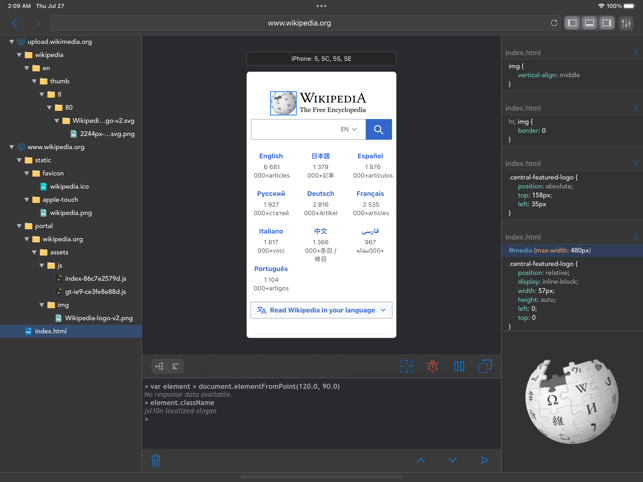The width and height of the screenshot is (643, 482).
Task: Select Wikipedia-logo-v2.png file
Action: point(98,318)
